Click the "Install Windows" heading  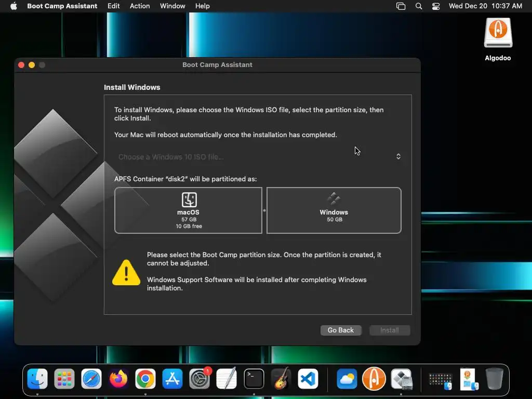tap(132, 87)
